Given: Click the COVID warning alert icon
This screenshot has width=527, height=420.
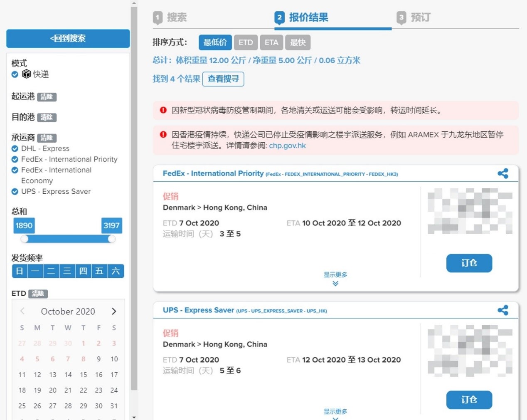Looking at the screenshot, I should tap(163, 110).
